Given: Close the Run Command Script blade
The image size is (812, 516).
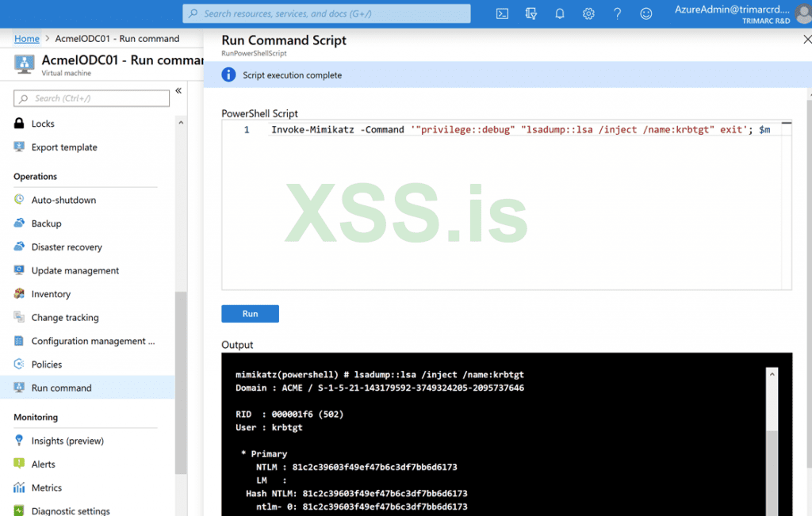Looking at the screenshot, I should point(806,40).
